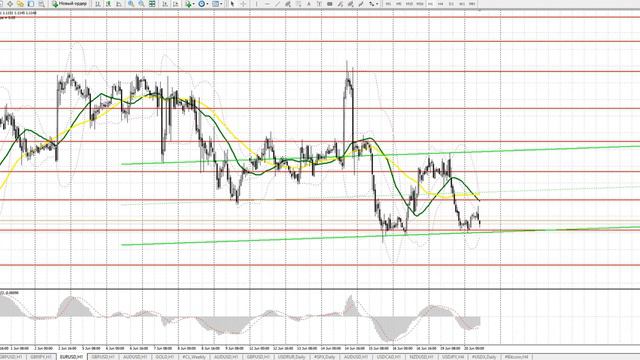Switch to bar chart display
This screenshot has height=360, width=640.
coord(98,4)
